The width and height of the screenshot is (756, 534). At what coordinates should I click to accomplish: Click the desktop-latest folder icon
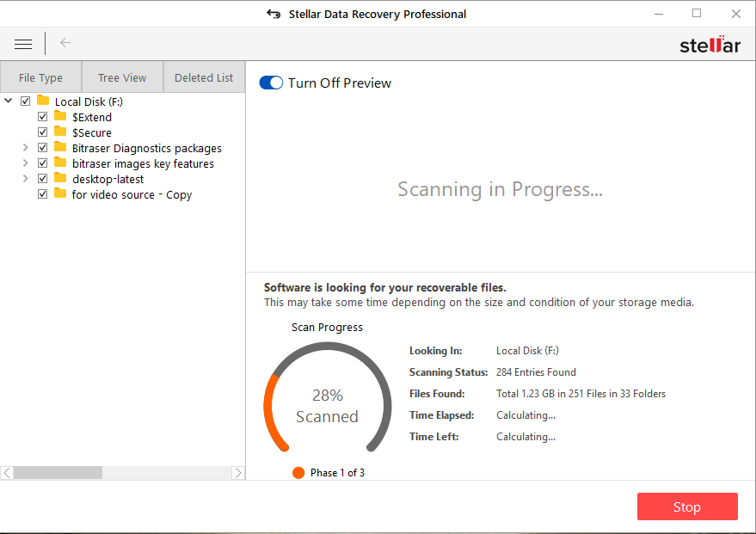tap(59, 178)
